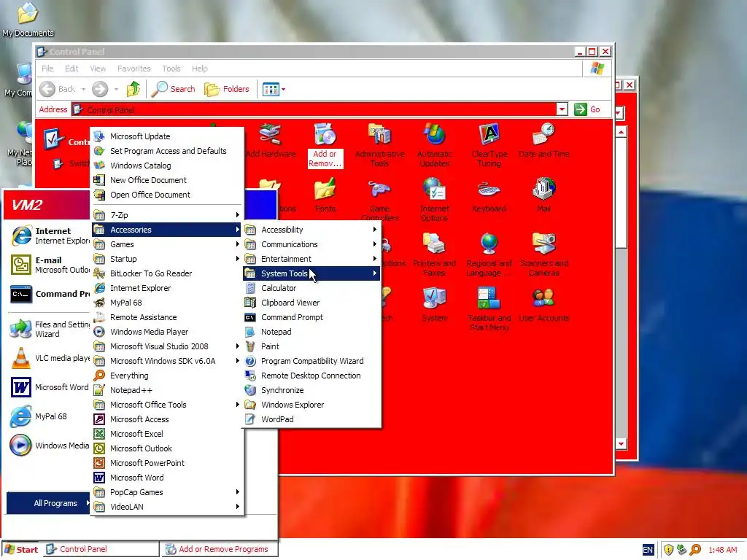Click the Up folder toolbar button

point(133,89)
